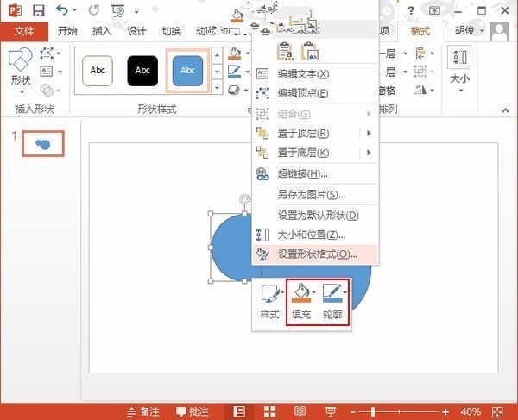
Task: Start slideshow from status bar icon
Action: coord(330,411)
